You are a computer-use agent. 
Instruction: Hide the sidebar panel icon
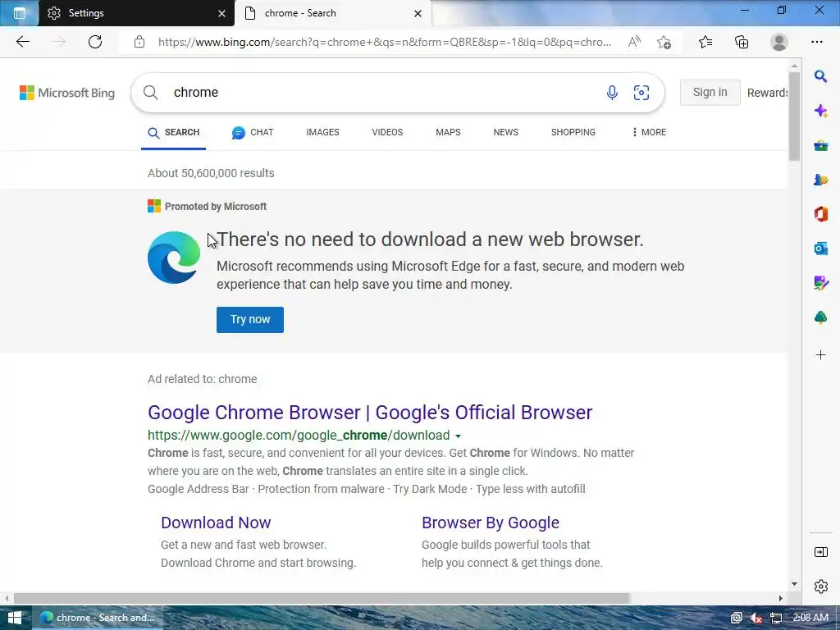[x=820, y=552]
